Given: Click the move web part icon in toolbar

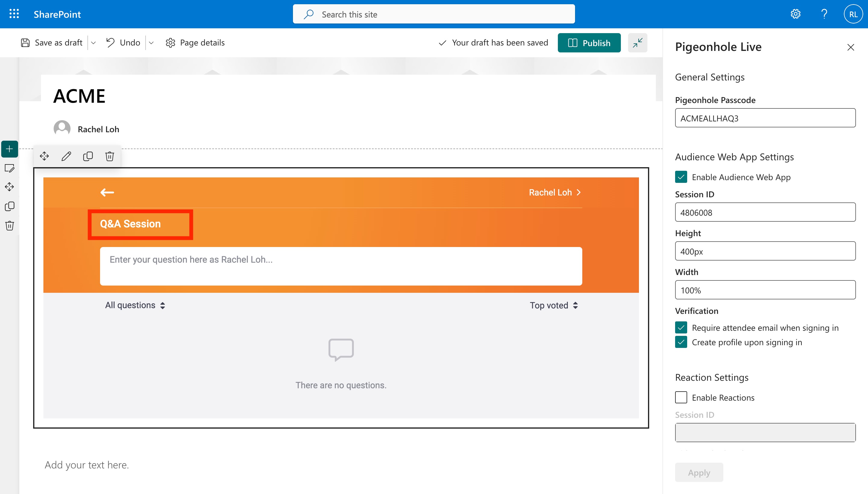Looking at the screenshot, I should click(44, 156).
